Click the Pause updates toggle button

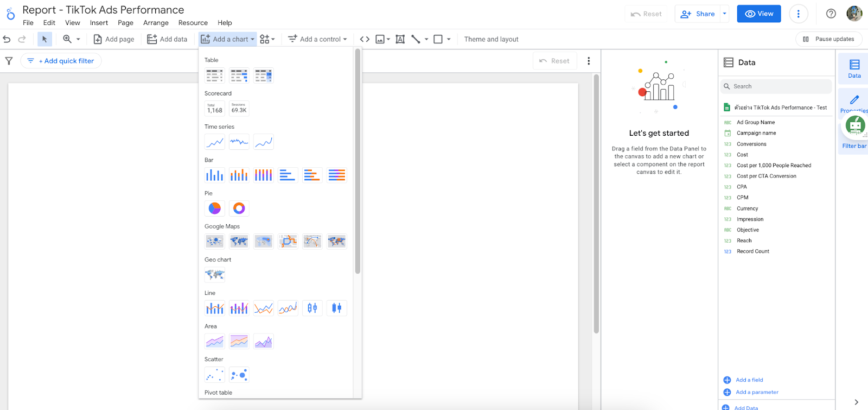(829, 39)
